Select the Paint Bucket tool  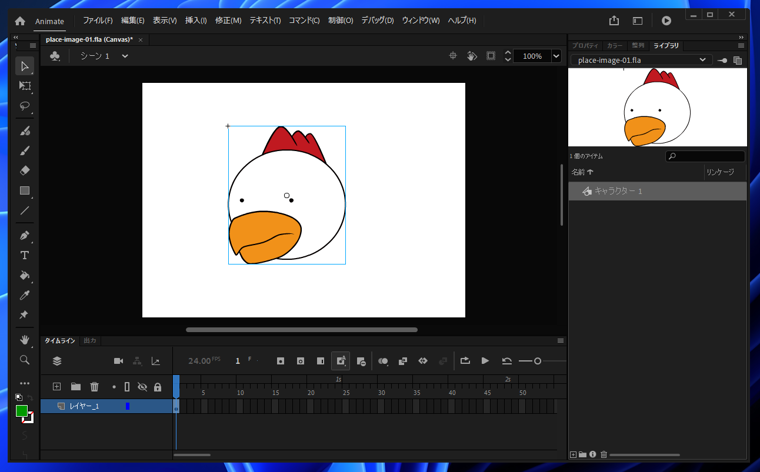click(25, 276)
